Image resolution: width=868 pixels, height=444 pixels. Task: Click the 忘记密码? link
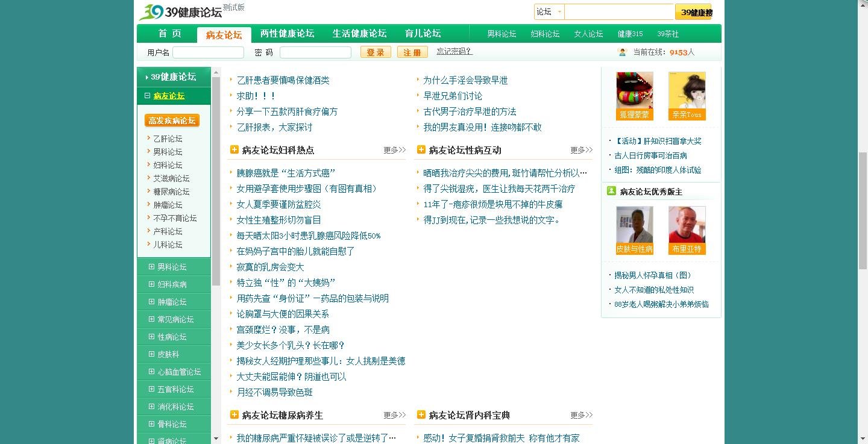click(454, 52)
